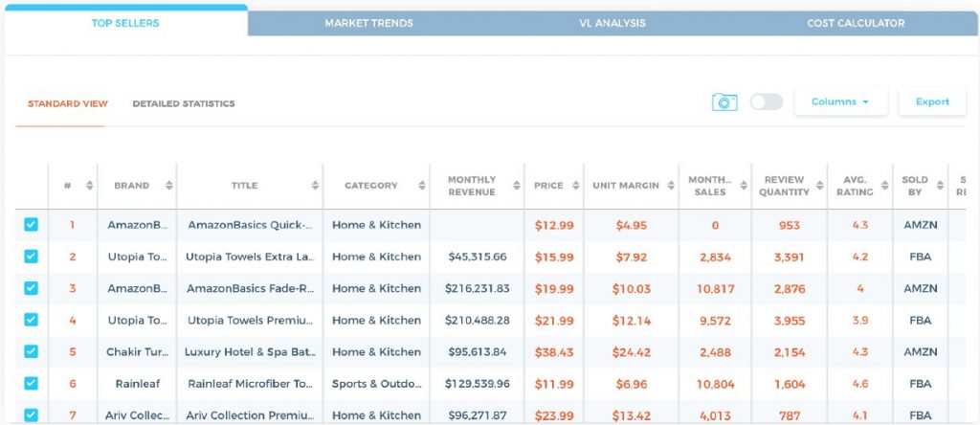The width and height of the screenshot is (980, 425).
Task: Click the Luxury Hotel & Spa Bat... title
Action: (250, 352)
